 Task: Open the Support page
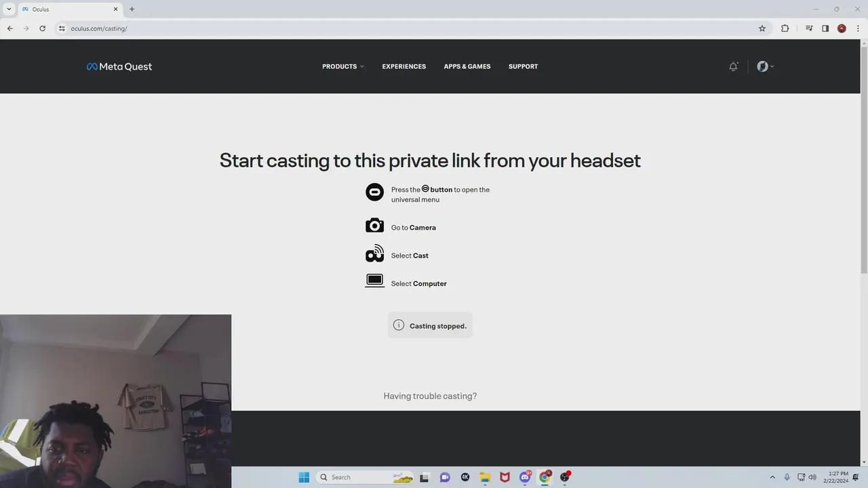point(523,66)
